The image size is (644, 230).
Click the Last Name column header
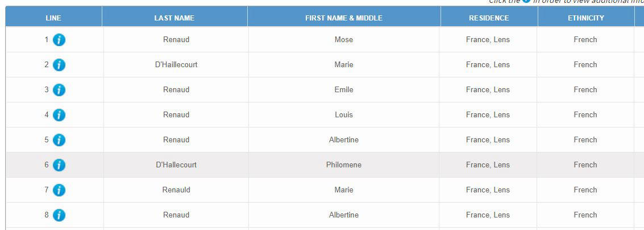174,18
